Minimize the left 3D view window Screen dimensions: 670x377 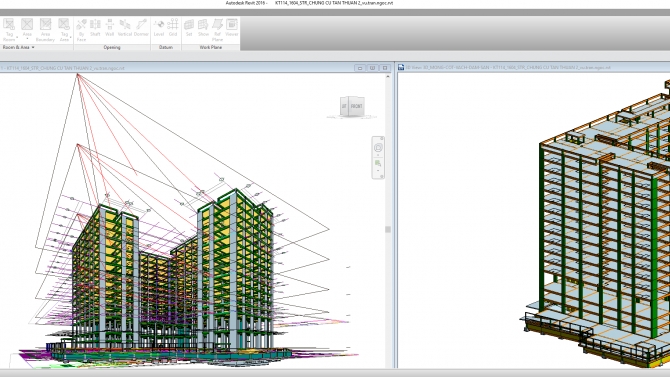click(x=360, y=68)
